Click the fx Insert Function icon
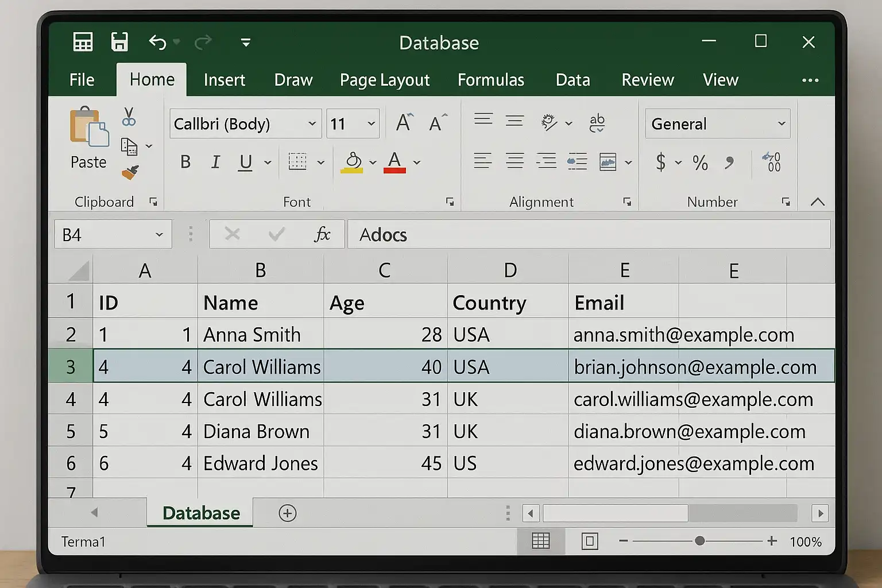Screen dimensions: 882x588 pos(322,234)
